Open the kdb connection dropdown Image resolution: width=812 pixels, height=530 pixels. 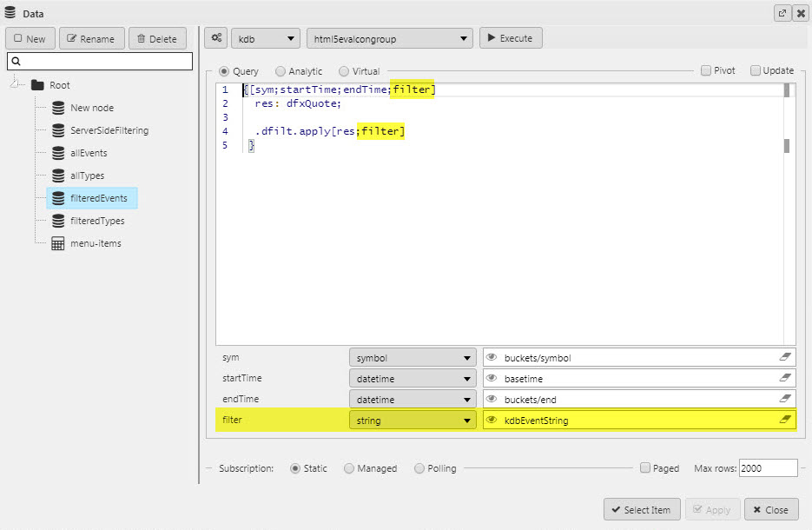265,37
